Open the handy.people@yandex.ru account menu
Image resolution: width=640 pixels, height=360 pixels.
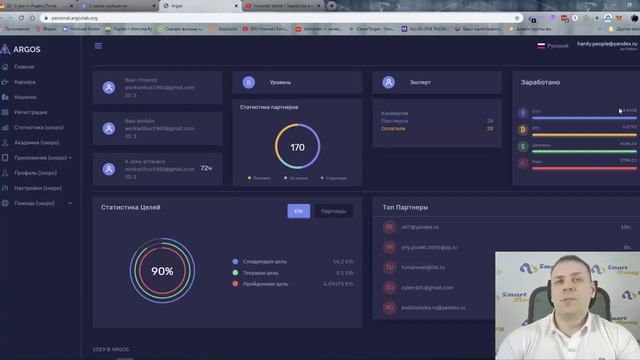pos(607,46)
